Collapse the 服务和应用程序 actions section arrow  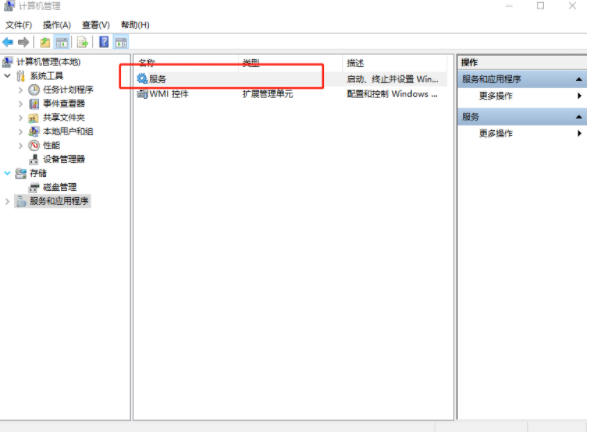(x=579, y=79)
